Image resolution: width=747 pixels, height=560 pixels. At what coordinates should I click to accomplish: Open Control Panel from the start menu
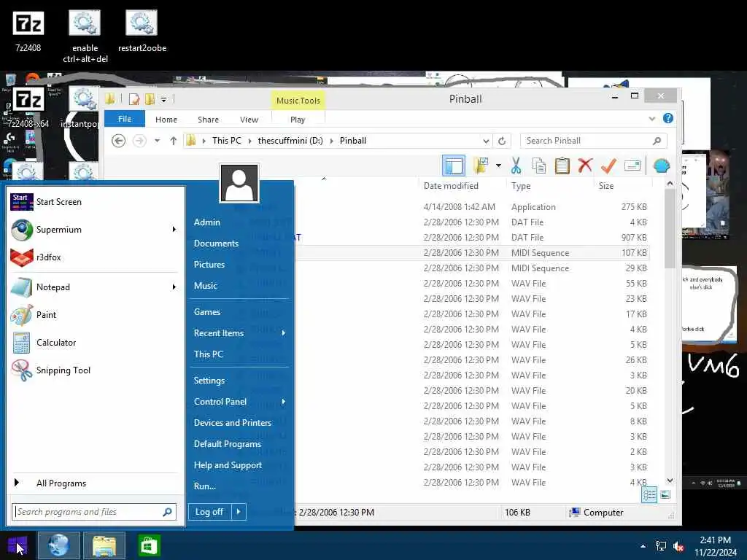coord(220,402)
